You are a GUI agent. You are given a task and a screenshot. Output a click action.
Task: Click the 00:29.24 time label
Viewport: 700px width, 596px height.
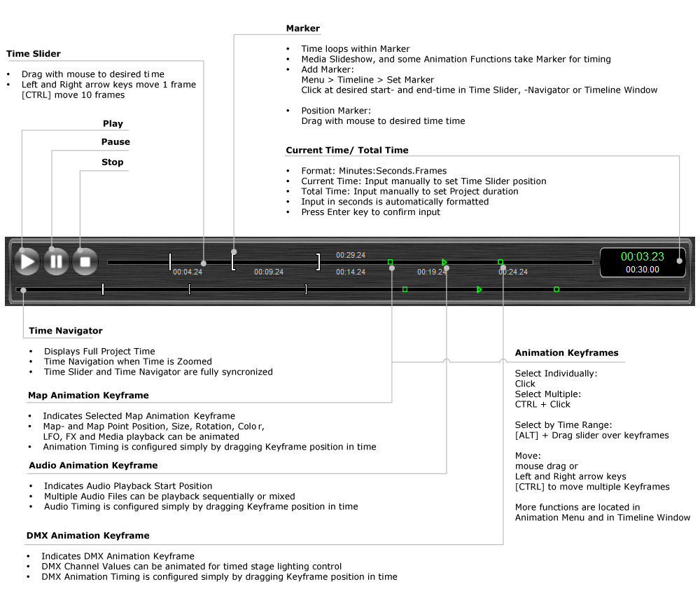pyautogui.click(x=351, y=255)
